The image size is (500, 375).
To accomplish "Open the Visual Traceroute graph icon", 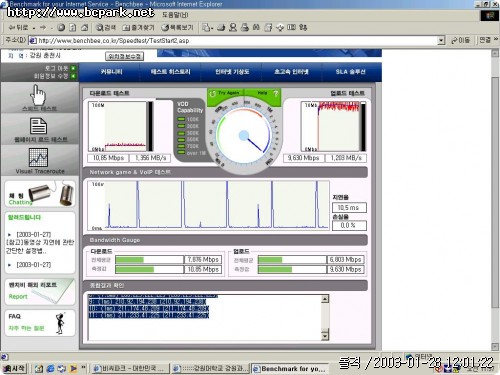I will click(38, 157).
